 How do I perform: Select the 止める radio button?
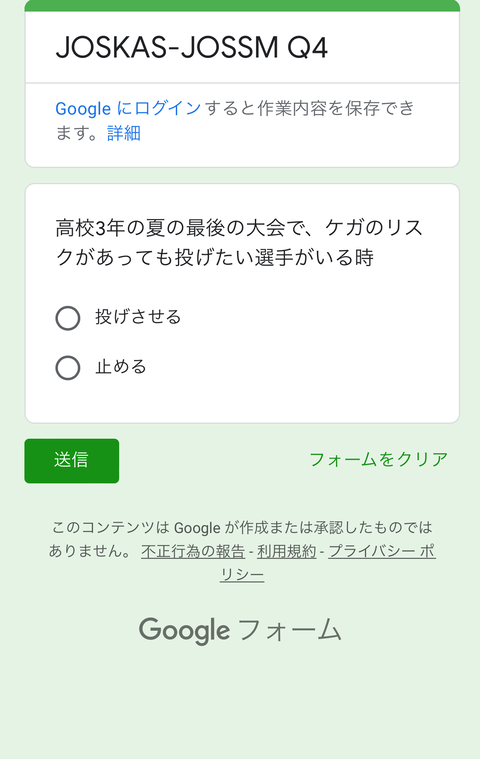[x=68, y=368]
